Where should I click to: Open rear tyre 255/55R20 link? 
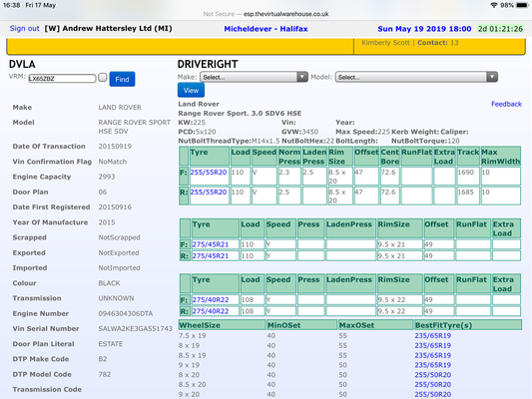[209, 192]
